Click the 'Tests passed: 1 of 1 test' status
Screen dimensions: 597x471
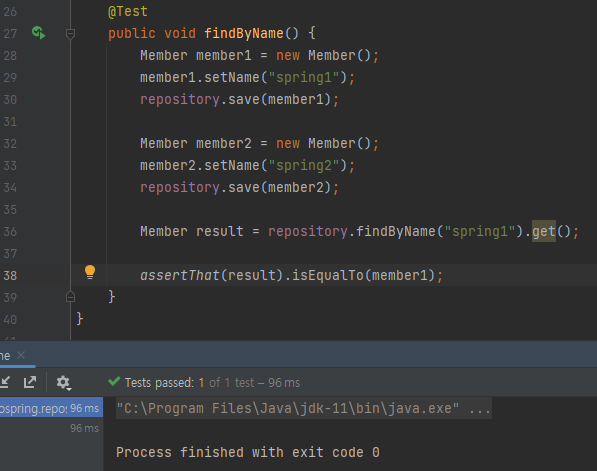(x=212, y=383)
